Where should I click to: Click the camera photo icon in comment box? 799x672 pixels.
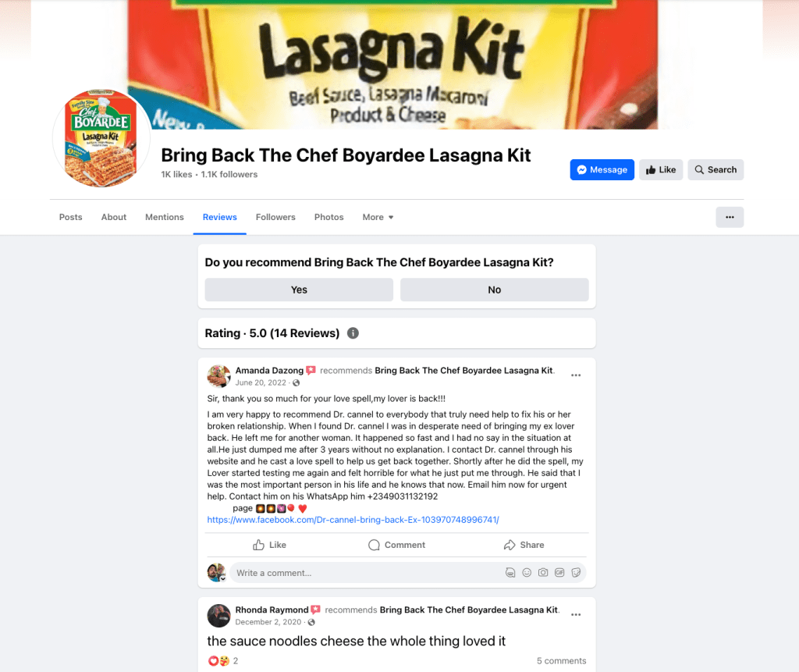543,573
